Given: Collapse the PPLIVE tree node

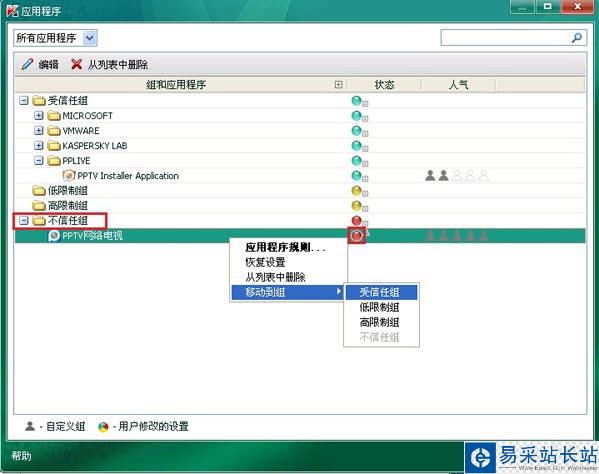Looking at the screenshot, I should coord(39,161).
